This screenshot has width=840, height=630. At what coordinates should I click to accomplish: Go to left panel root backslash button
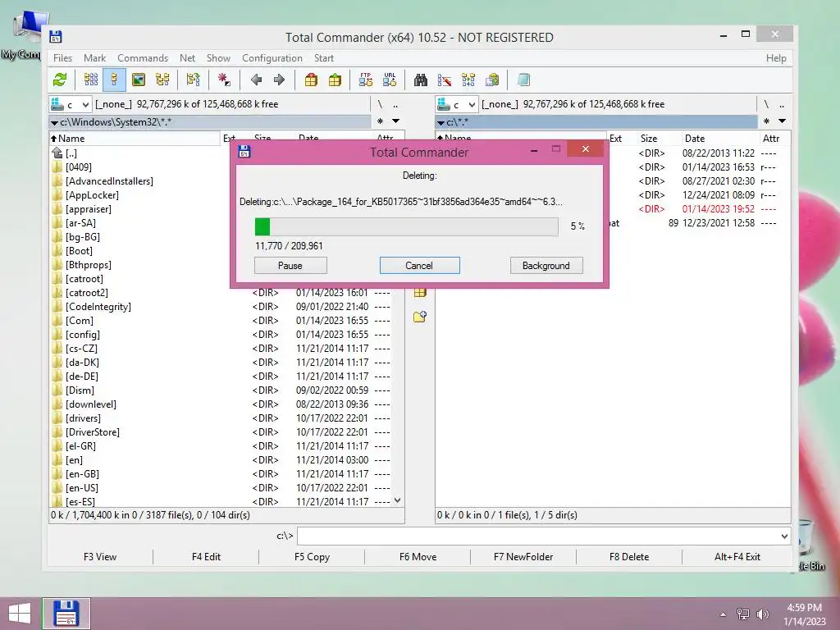click(x=380, y=104)
